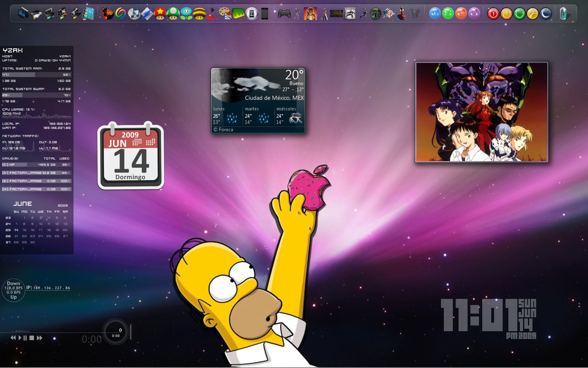This screenshot has width=588, height=368.
Task: Rewind in the media player widget
Action: tap(13, 338)
